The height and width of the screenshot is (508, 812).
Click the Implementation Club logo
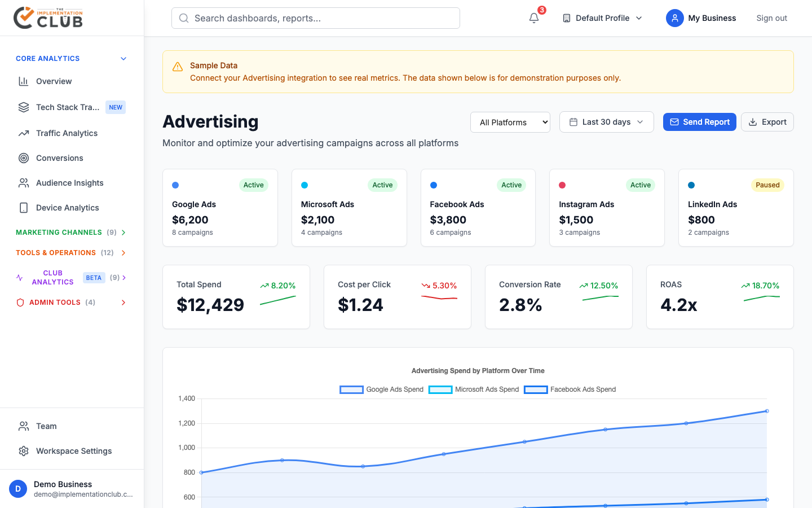(48, 18)
